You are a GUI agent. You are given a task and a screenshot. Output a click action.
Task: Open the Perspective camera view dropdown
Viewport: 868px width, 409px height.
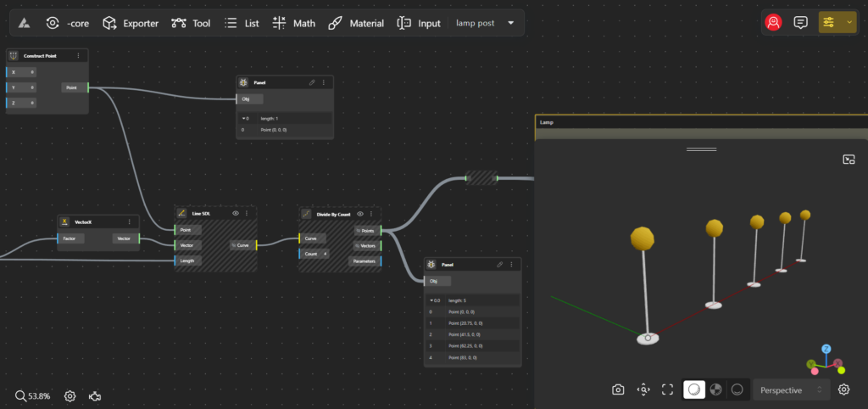point(790,389)
